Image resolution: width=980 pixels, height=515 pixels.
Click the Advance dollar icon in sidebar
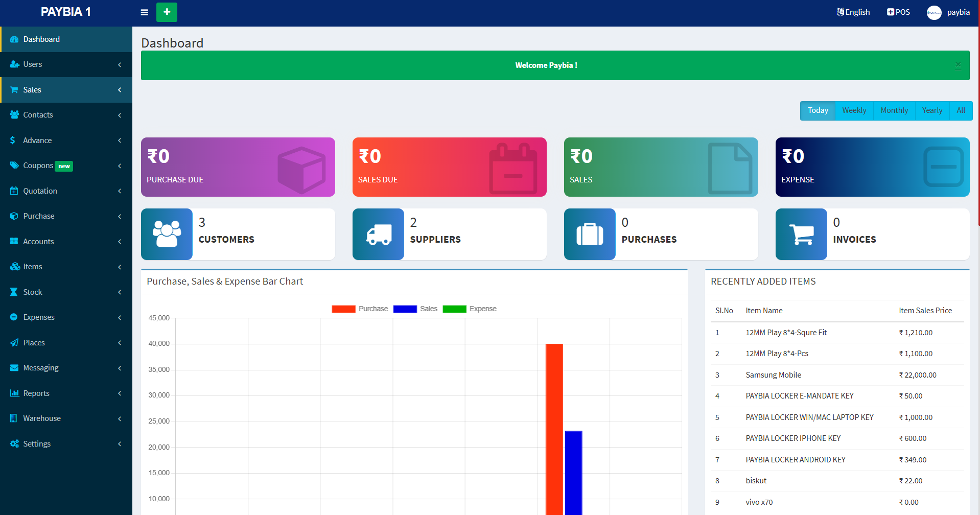pyautogui.click(x=13, y=140)
